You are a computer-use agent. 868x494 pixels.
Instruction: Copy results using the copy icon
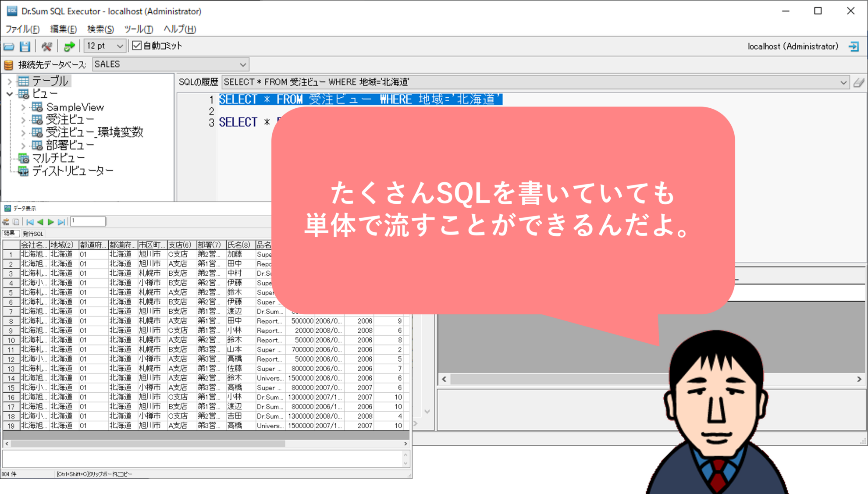coord(17,221)
